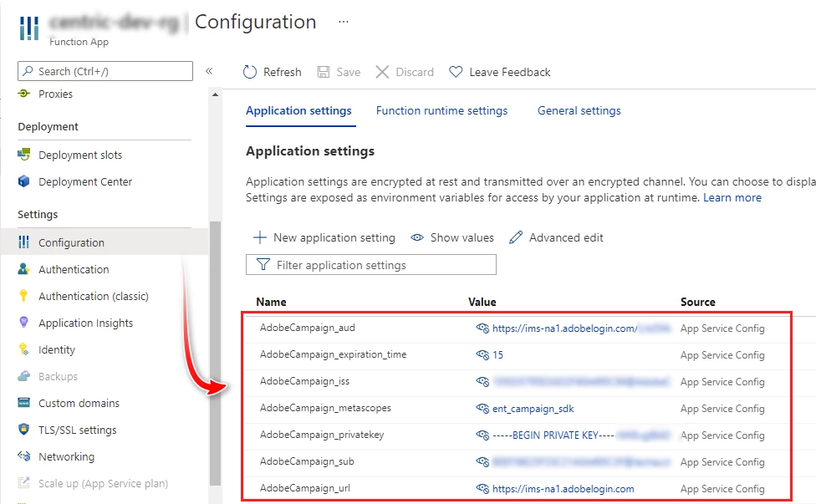Open Scale up (App Service plan)
This screenshot has width=816, height=504.
coord(93,483)
